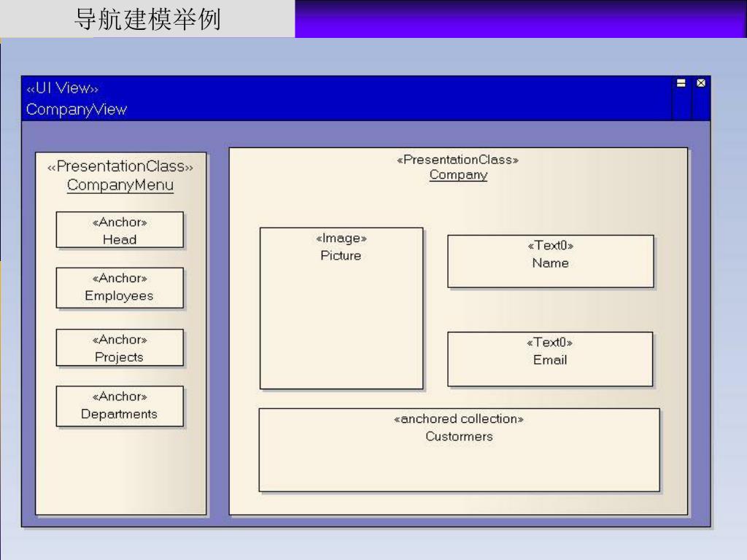Click the Email text box

(550, 359)
